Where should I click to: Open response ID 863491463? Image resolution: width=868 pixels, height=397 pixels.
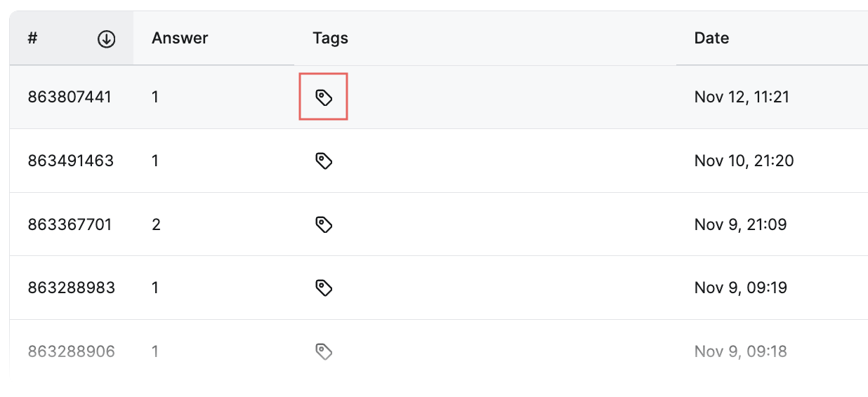click(x=71, y=161)
